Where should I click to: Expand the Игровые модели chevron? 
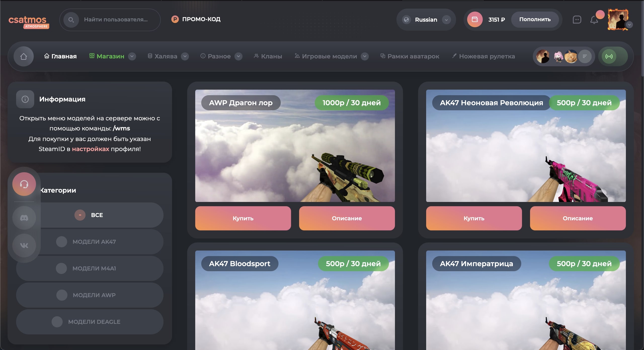pos(365,56)
